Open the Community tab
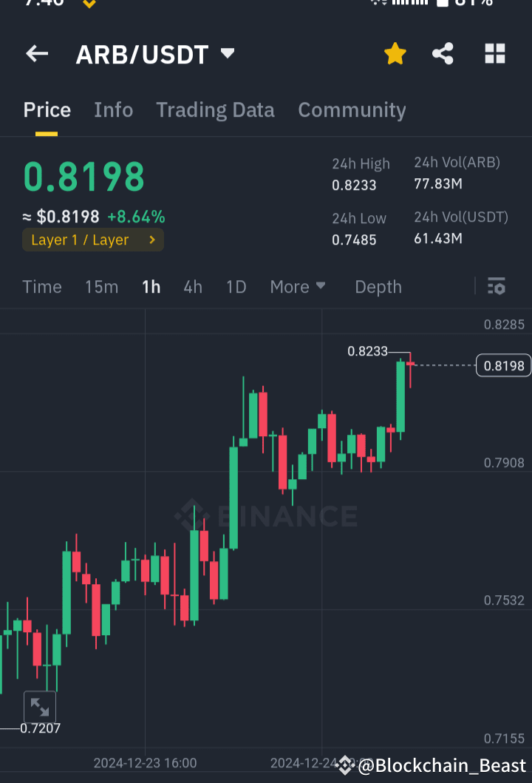Image resolution: width=532 pixels, height=783 pixels. (x=352, y=109)
